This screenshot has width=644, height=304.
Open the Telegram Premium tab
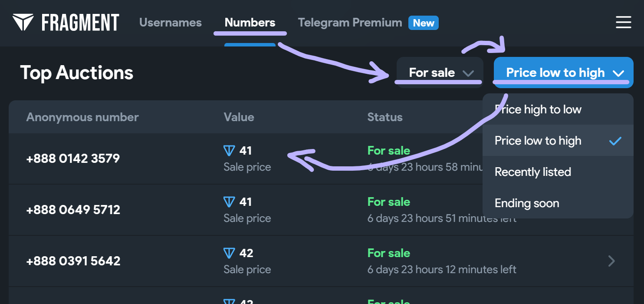[x=350, y=23]
